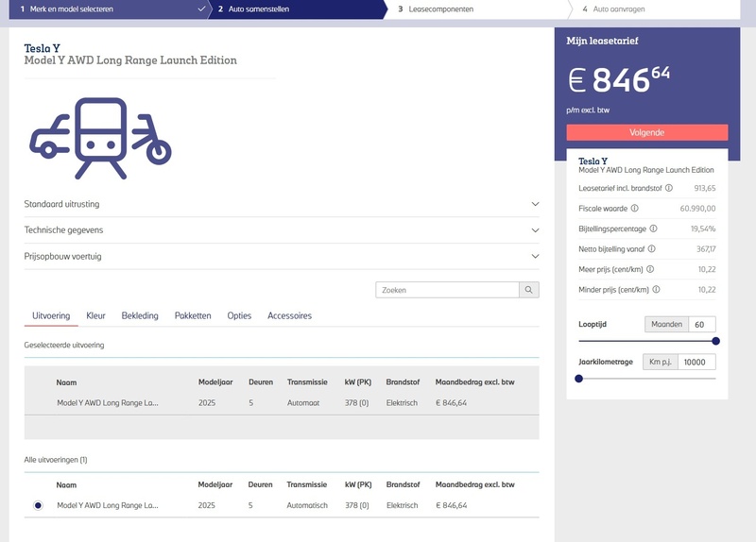Click the Jaarkilometrage input showing 10000

pos(696,362)
